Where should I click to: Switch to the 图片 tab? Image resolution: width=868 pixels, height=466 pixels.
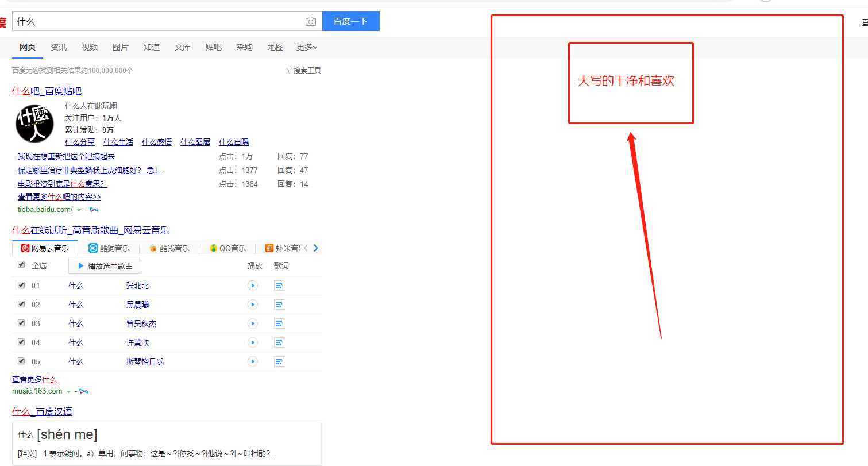click(121, 47)
